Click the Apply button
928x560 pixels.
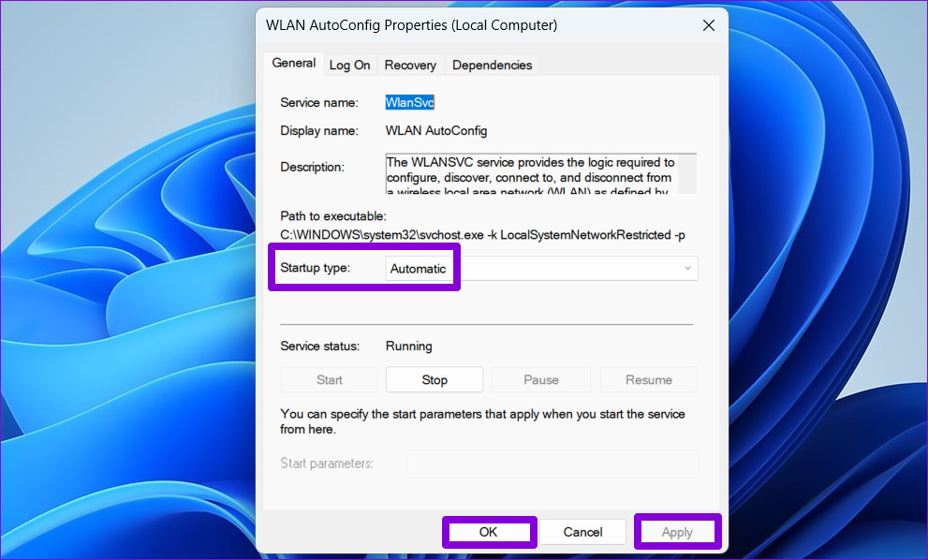point(677,532)
